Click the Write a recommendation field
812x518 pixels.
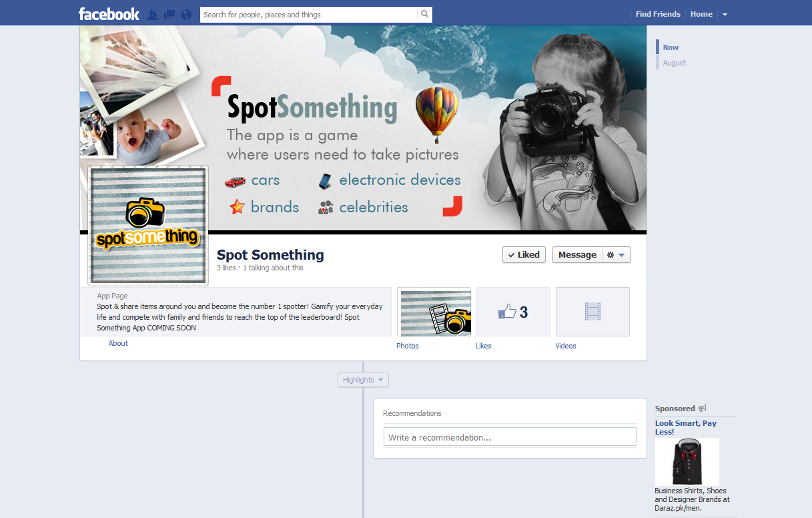click(510, 437)
